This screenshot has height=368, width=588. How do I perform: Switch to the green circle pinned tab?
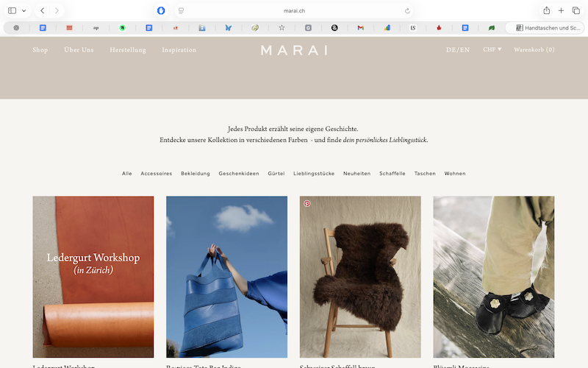122,28
